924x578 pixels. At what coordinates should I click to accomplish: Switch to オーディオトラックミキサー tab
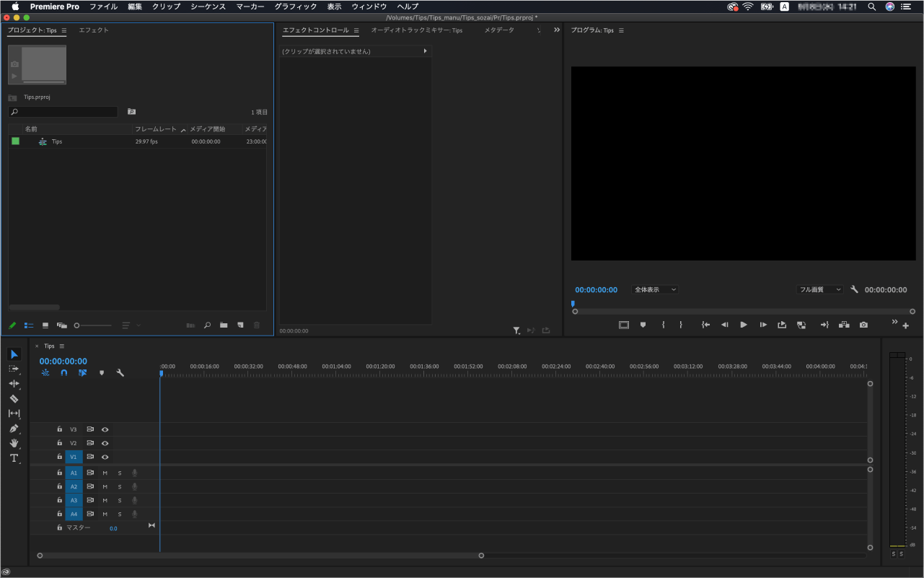pyautogui.click(x=417, y=30)
